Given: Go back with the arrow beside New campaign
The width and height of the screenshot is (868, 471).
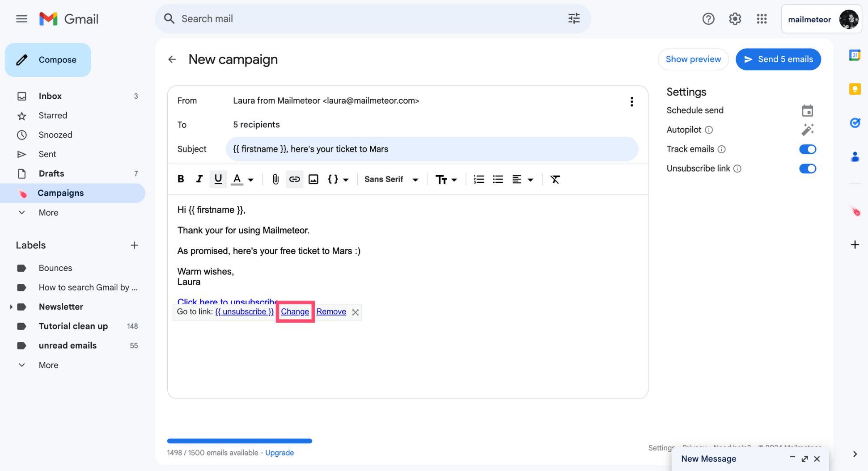Looking at the screenshot, I should (x=172, y=59).
